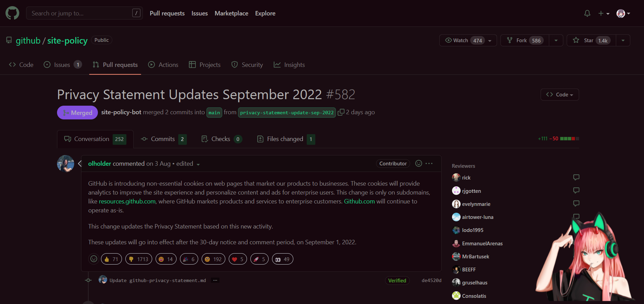Go to Issues in top navigation

click(200, 13)
